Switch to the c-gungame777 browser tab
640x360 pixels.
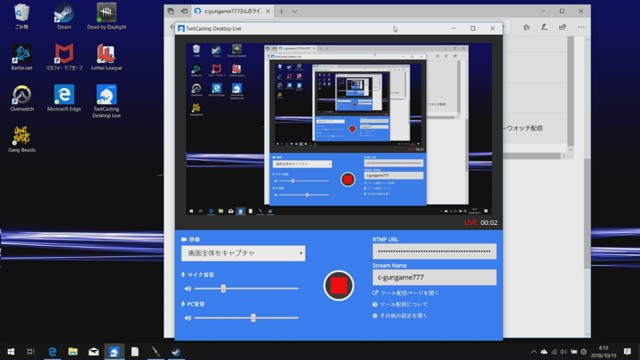[x=232, y=11]
